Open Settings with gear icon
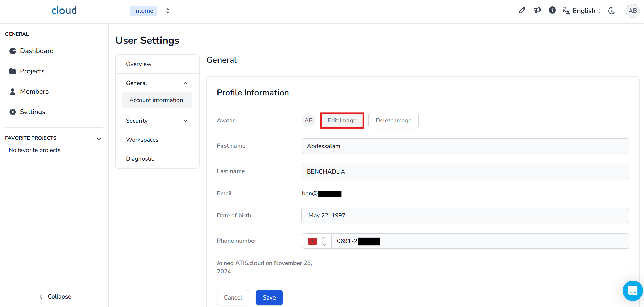Image resolution: width=644 pixels, height=307 pixels. 33,112
